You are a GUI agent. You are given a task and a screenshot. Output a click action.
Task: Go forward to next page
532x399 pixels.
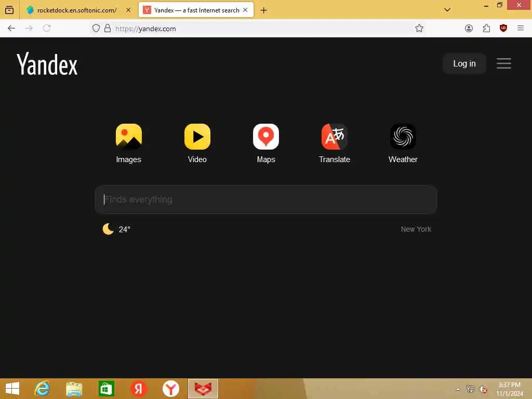click(29, 28)
